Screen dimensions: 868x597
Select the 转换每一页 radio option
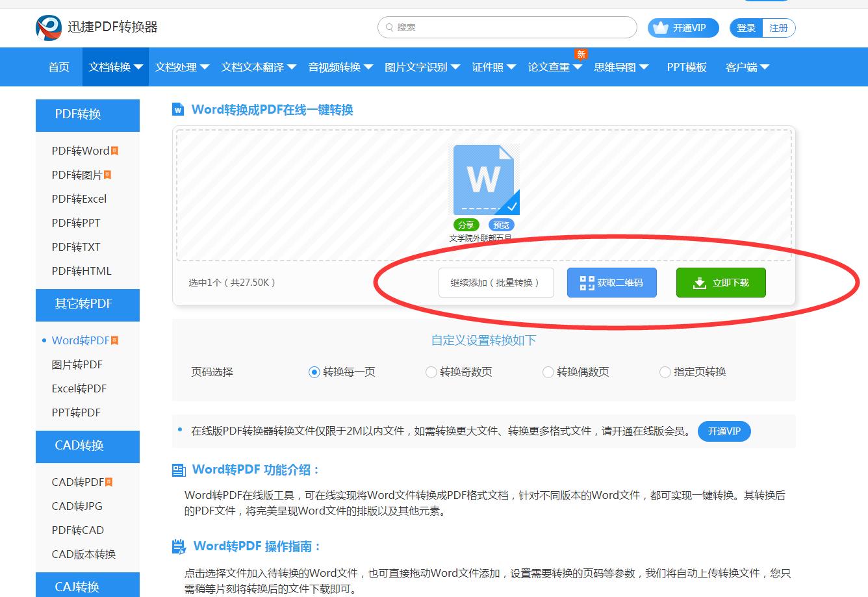[313, 372]
